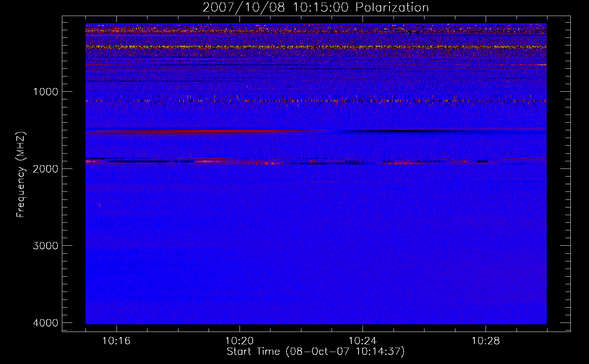Click the 'Start Time (08-Oct-07 10:14:37)' label
Image resolution: width=589 pixels, height=364 pixels.
point(316,352)
